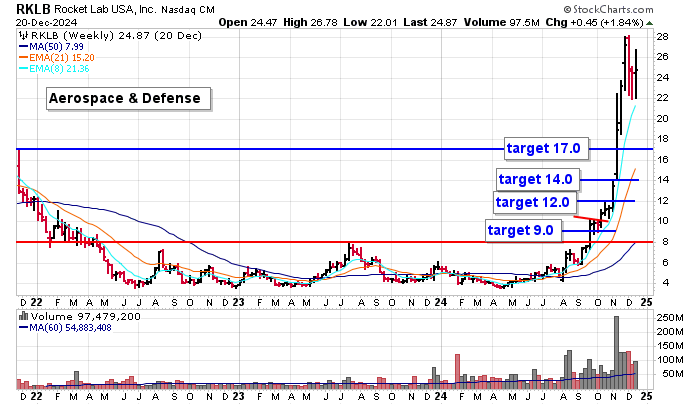Screen dimensions: 700x405
Task: Click the MA(60) 54,883,408 legend
Action: [x=65, y=327]
